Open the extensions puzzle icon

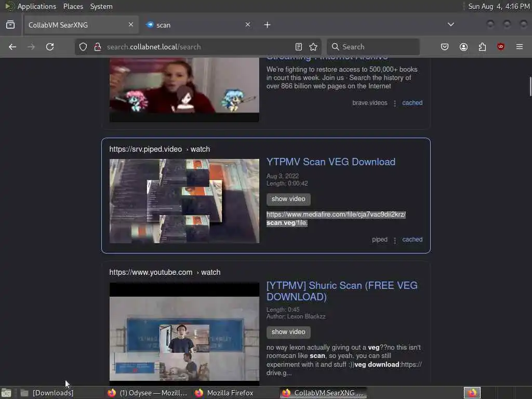click(x=482, y=47)
